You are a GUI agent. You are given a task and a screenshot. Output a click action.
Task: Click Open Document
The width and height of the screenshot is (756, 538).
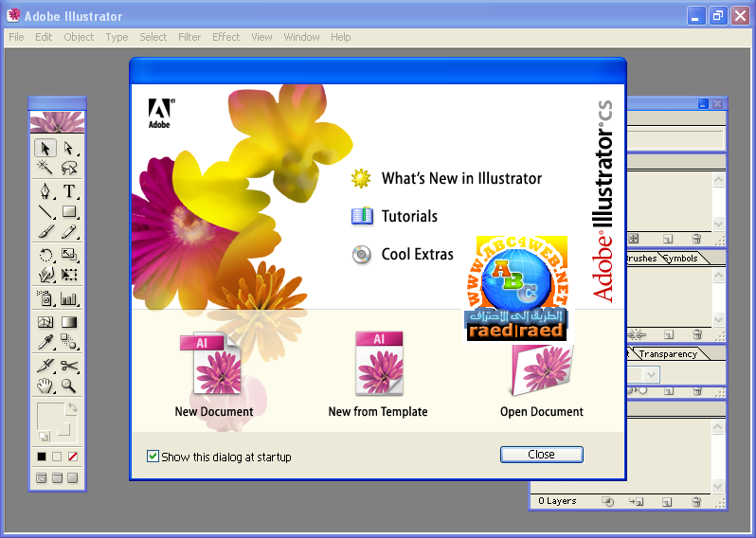(x=542, y=381)
